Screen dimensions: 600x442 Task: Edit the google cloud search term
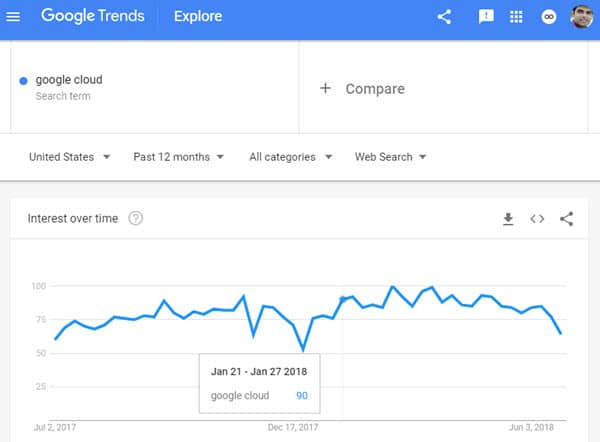[x=69, y=80]
